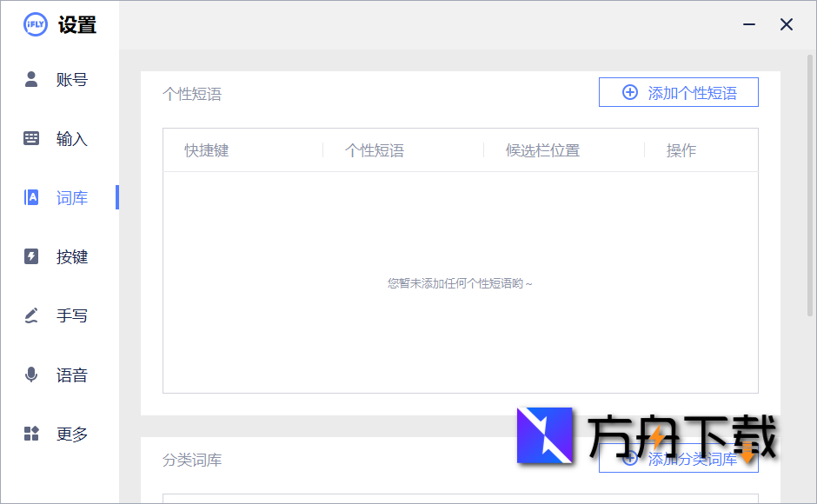Select the grid icon next to 更多
The width and height of the screenshot is (817, 504).
[32, 434]
